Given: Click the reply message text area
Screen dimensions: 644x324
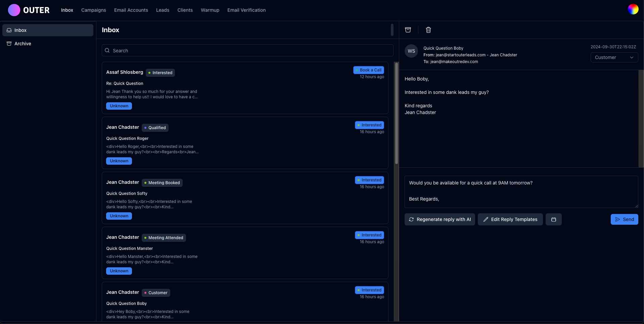Looking at the screenshot, I should coord(521,191).
